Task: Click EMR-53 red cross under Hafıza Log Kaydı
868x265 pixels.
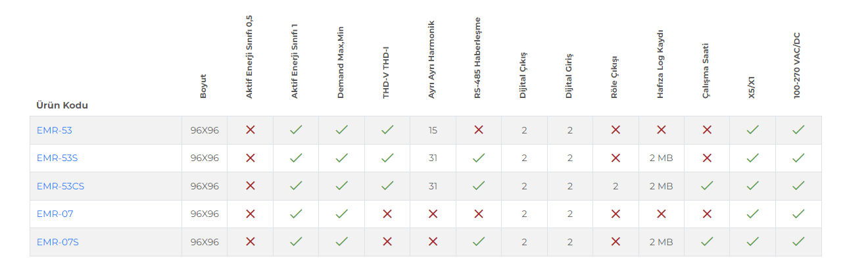Action: (x=662, y=130)
